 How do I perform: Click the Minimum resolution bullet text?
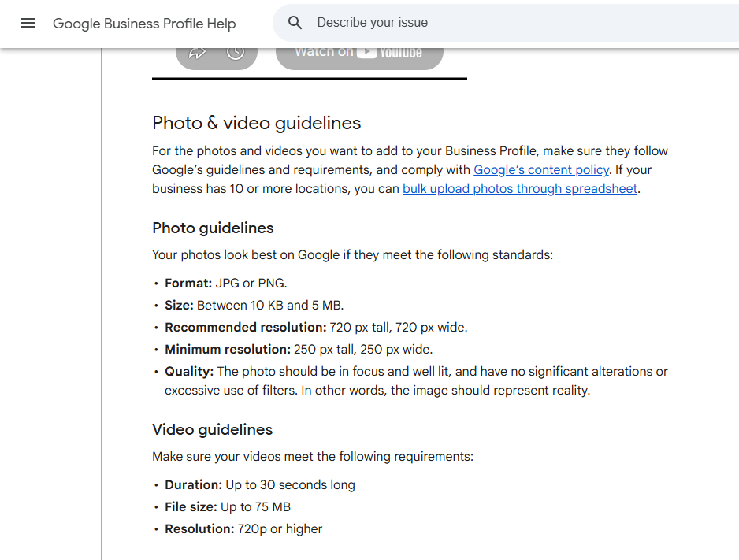point(299,350)
